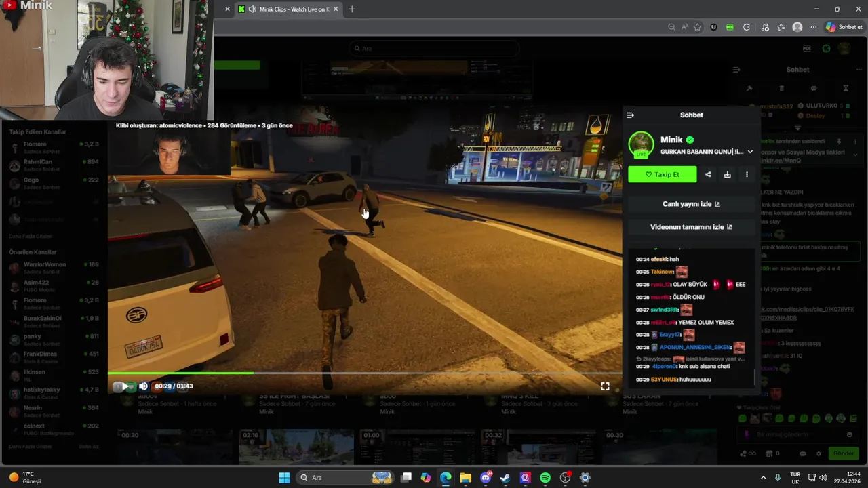The image size is (868, 488).
Task: Open the black cat-face extension icon
Action: click(x=713, y=27)
